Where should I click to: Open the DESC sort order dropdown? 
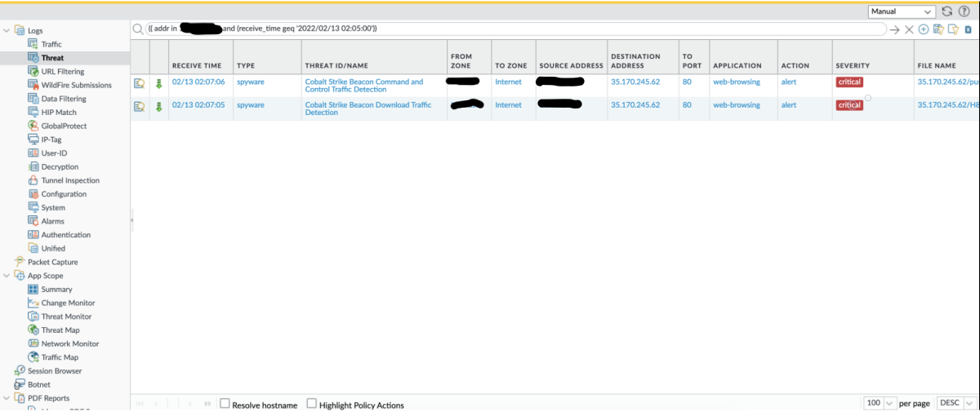pyautogui.click(x=955, y=404)
